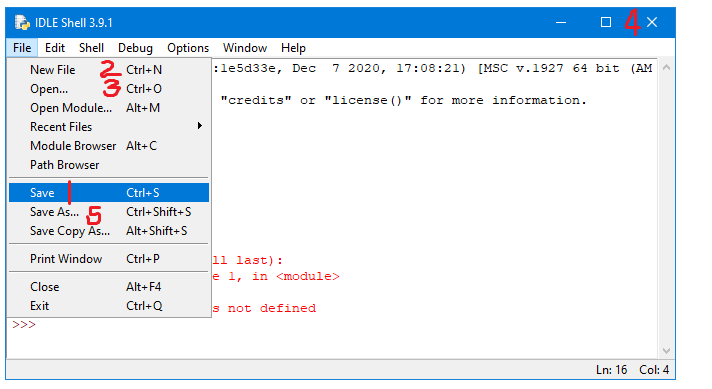
Task: Click the red '<module>' traceback text
Action: [x=307, y=276]
